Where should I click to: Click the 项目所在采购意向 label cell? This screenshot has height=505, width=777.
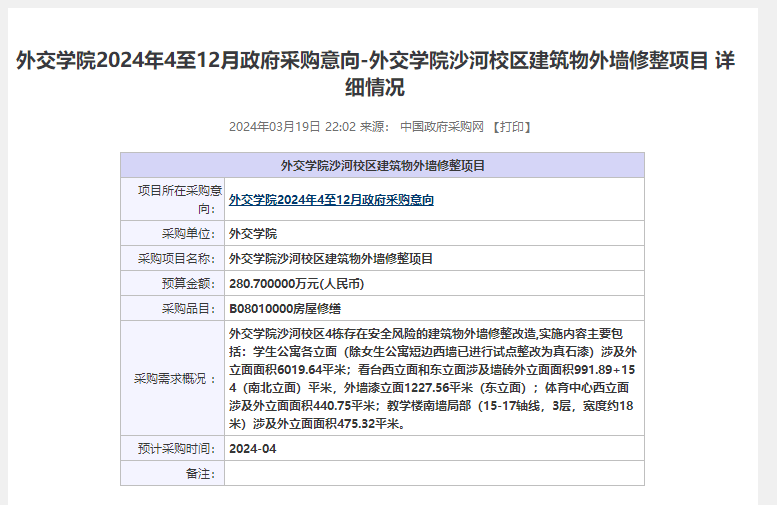pyautogui.click(x=173, y=200)
